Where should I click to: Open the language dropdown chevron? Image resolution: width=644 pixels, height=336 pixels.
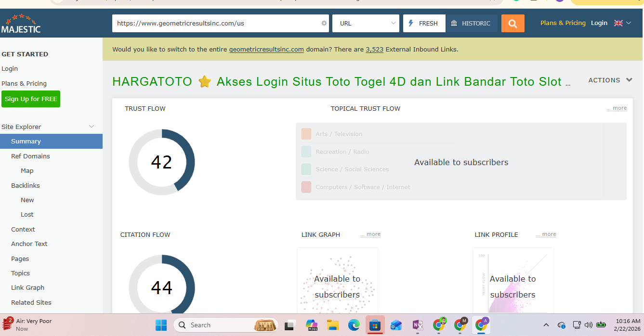click(629, 23)
